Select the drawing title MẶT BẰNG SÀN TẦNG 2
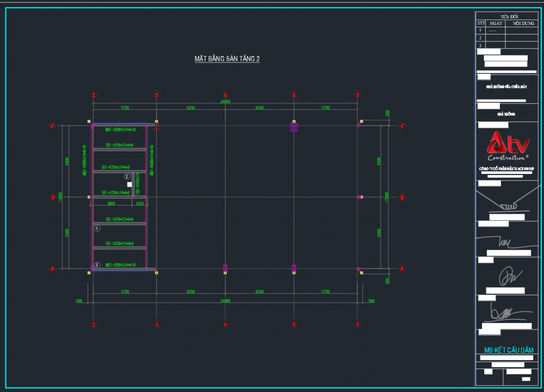Viewport: 544px width, 392px height. click(227, 59)
